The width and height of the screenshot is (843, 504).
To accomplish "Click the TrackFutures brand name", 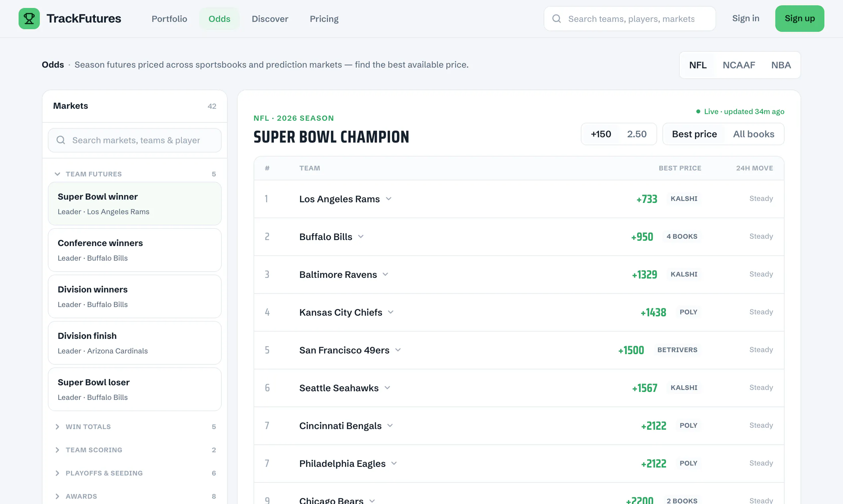I will click(84, 18).
